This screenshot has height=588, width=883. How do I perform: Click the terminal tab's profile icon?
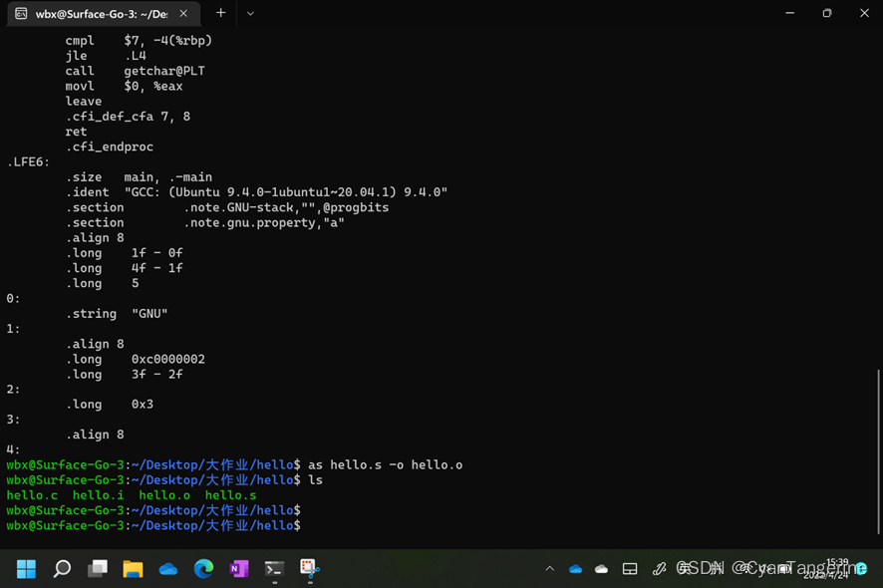pos(21,14)
